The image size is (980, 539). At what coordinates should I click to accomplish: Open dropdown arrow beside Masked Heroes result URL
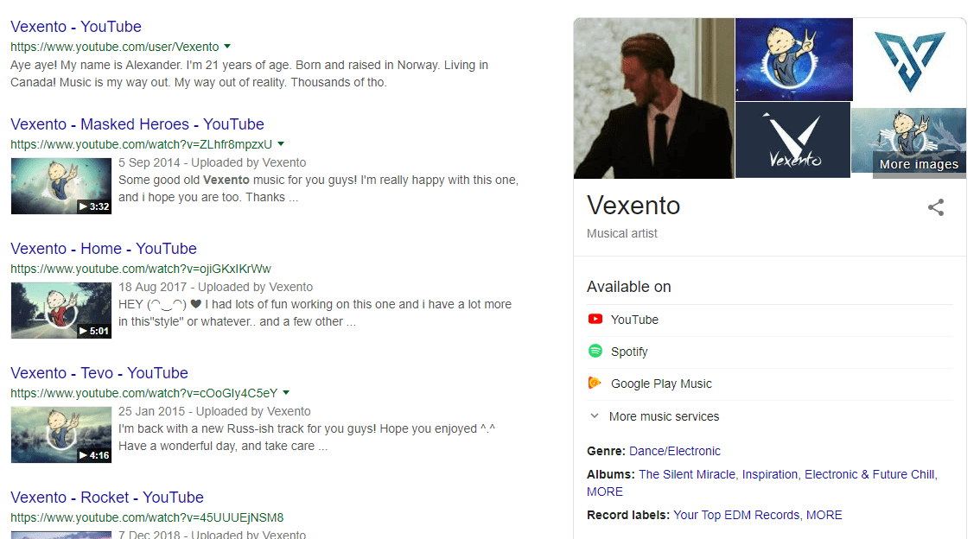point(281,143)
